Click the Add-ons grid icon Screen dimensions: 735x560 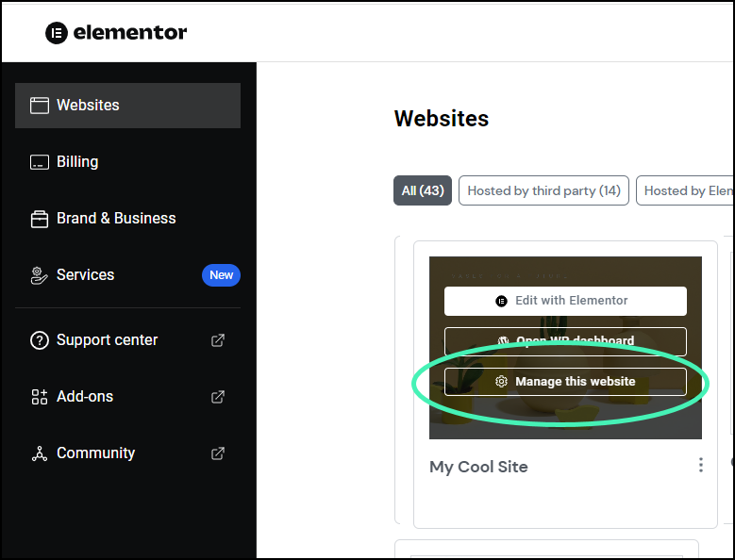pos(39,397)
